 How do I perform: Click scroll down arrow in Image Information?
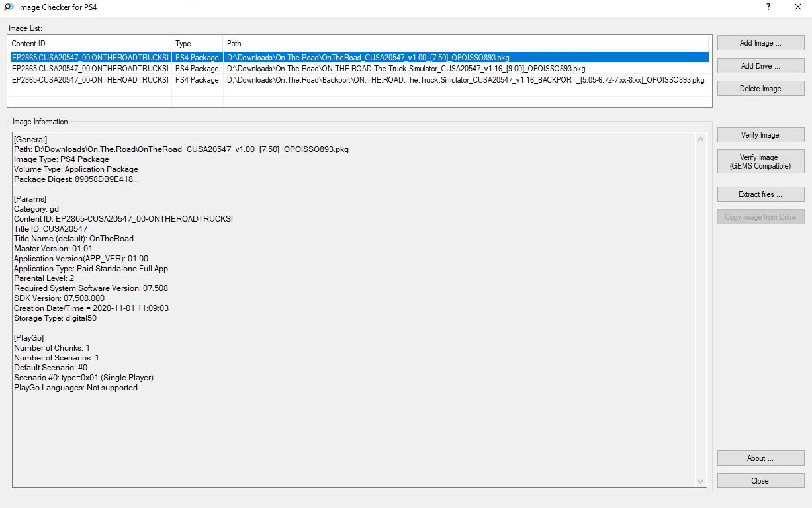[701, 482]
